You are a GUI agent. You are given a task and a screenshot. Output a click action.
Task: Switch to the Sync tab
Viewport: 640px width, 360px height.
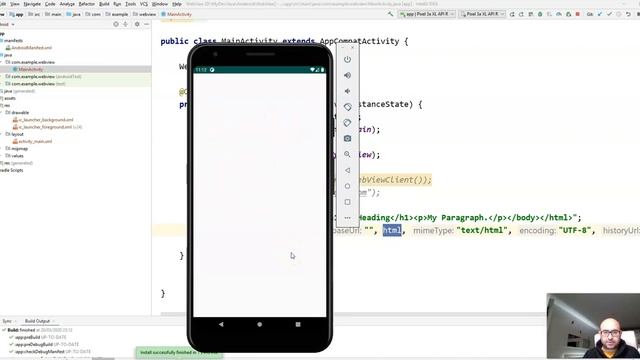[x=7, y=321]
